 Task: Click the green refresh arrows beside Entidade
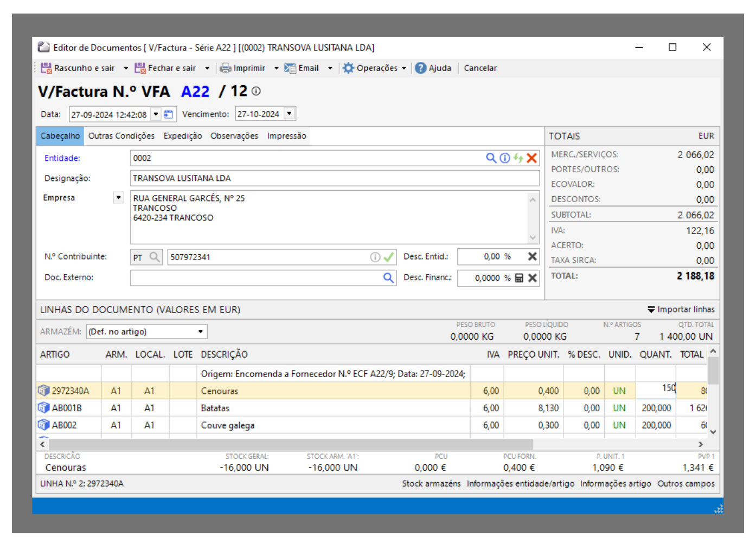[518, 158]
